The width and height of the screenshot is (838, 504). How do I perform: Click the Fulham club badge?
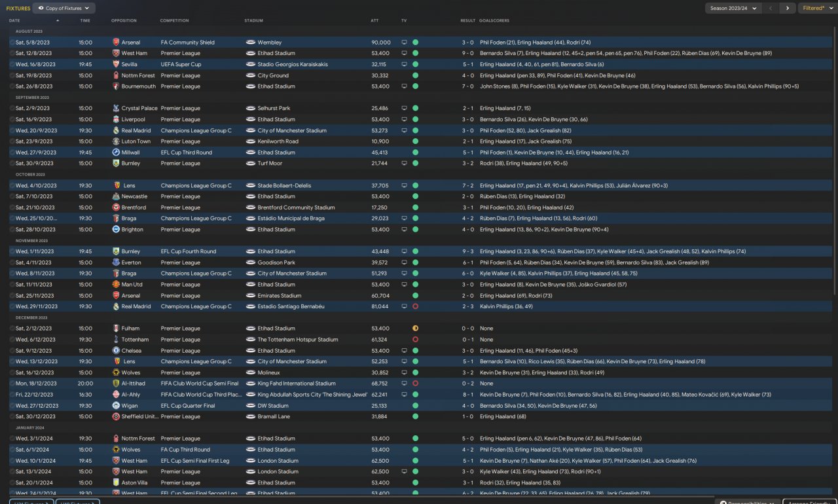(x=116, y=329)
